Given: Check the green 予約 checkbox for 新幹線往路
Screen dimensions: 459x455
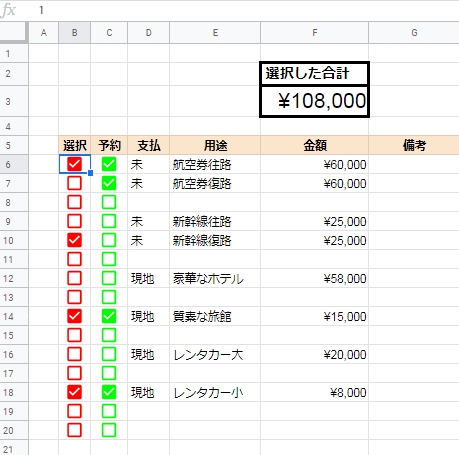Looking at the screenshot, I should [109, 221].
